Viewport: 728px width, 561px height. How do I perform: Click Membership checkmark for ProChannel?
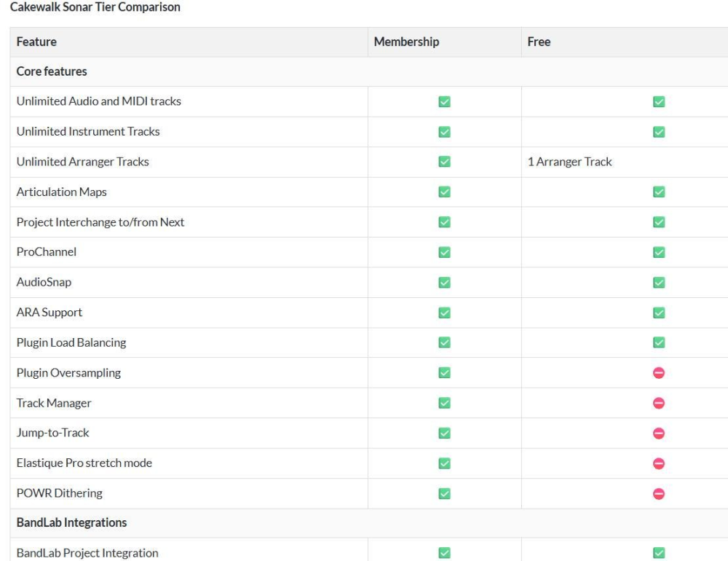point(444,252)
